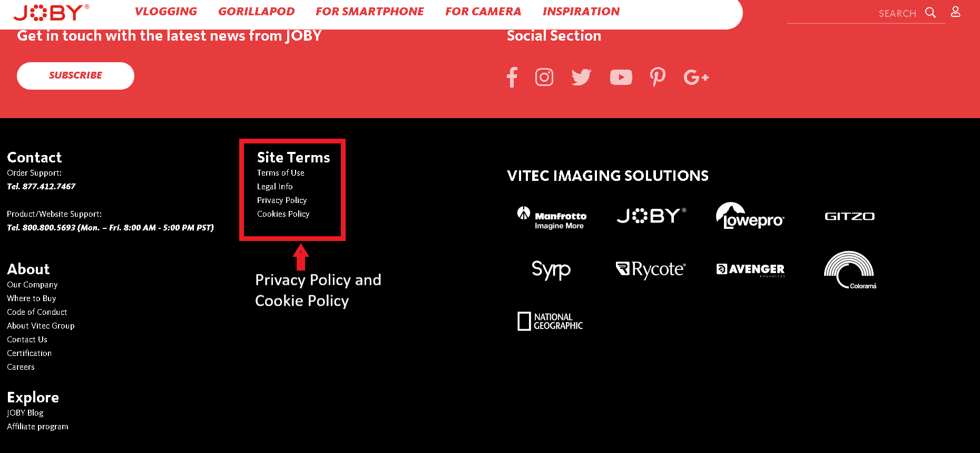Open the YouTube social icon
Screen dimensions: 980x453
[621, 78]
